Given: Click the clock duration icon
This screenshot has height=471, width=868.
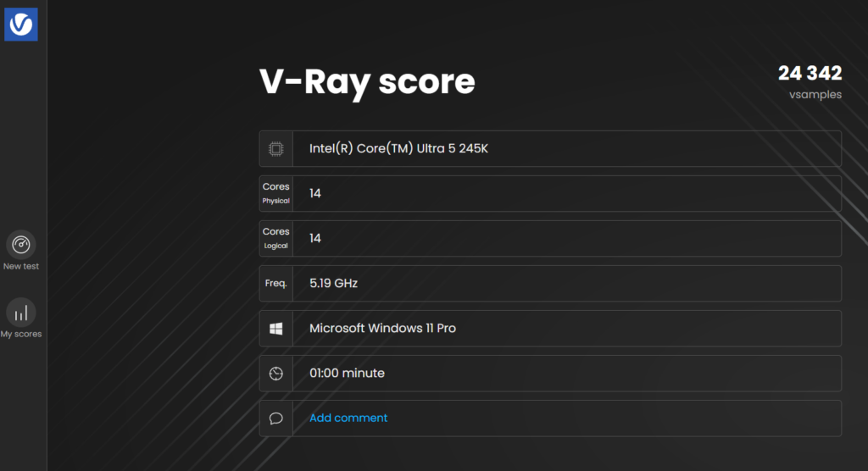Looking at the screenshot, I should pyautogui.click(x=275, y=374).
